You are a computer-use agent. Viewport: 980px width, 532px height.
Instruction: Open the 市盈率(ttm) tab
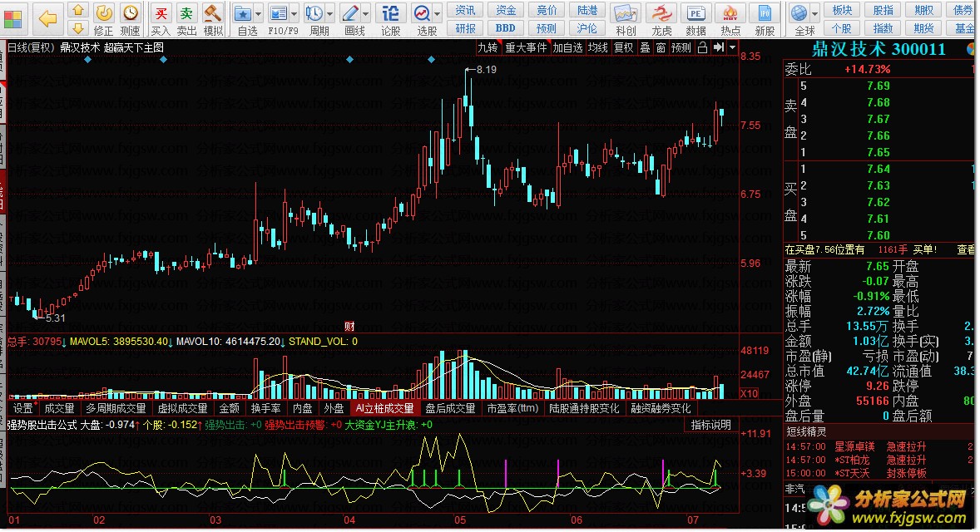[x=512, y=408]
